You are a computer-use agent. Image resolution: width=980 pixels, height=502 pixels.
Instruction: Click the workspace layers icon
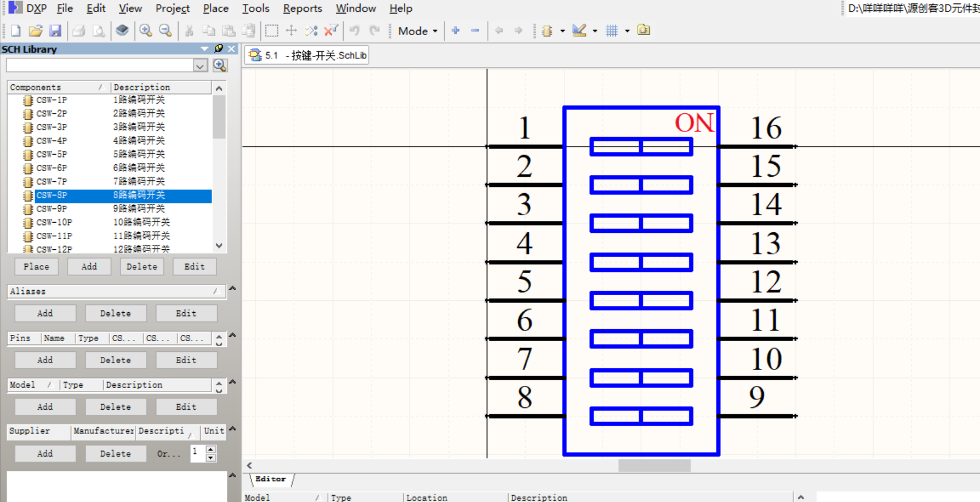point(122,31)
